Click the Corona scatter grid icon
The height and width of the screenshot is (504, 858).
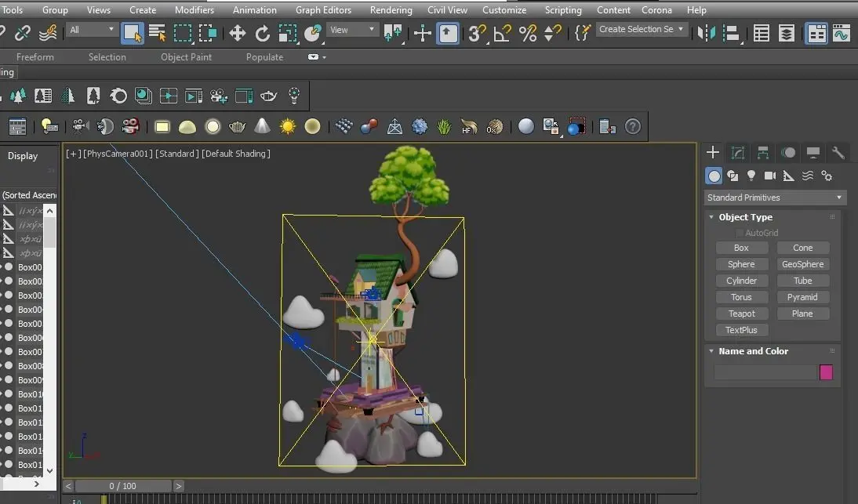[x=344, y=127]
